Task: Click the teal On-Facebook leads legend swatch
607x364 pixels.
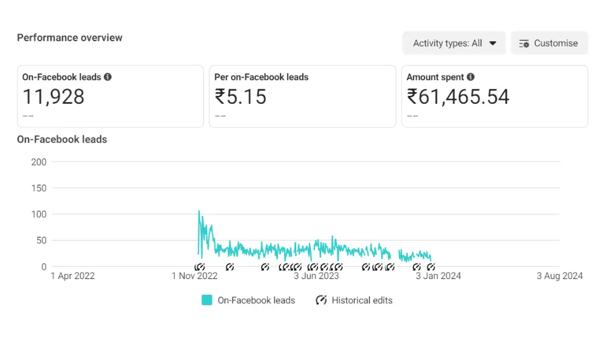Action: tap(207, 300)
